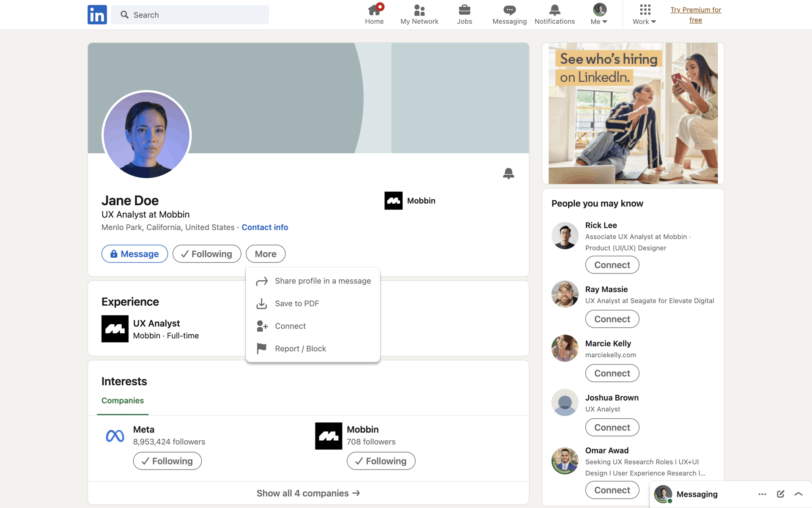Click the search magnifier icon
This screenshot has width=812, height=508.
coord(124,15)
